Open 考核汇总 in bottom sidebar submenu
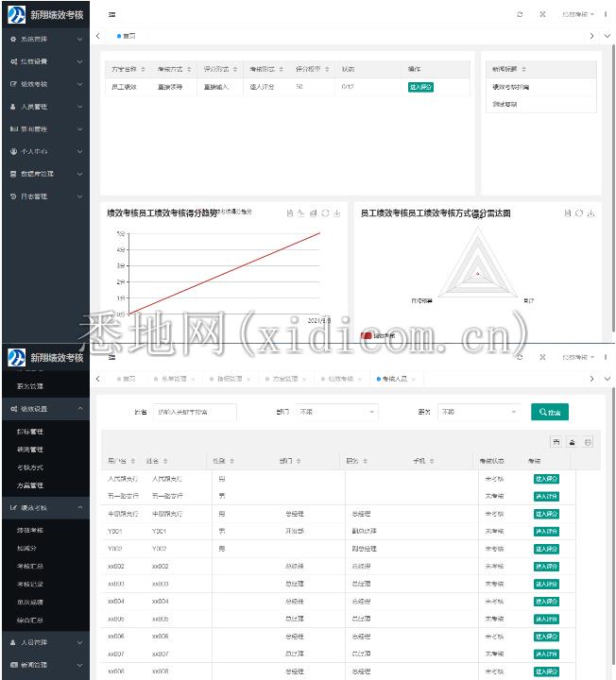This screenshot has width=616, height=680. 30,567
